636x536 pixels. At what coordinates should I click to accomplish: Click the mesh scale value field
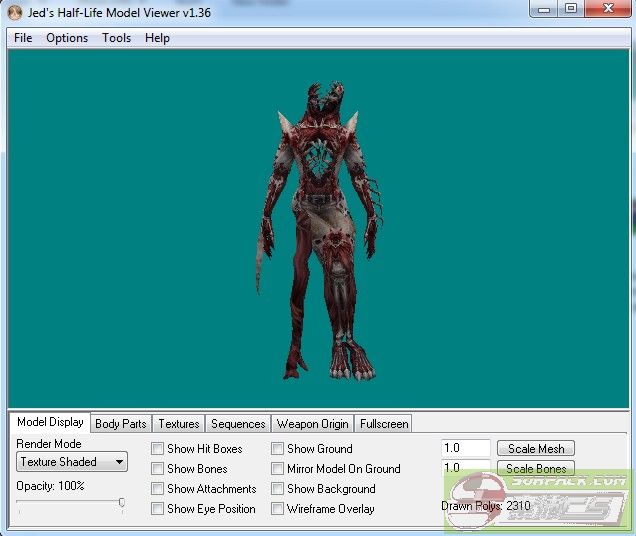coord(466,448)
